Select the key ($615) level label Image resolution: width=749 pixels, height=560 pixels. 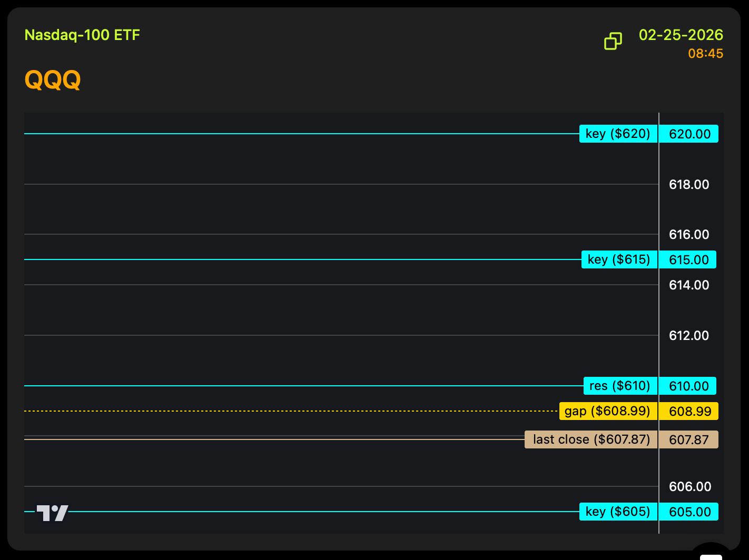619,259
